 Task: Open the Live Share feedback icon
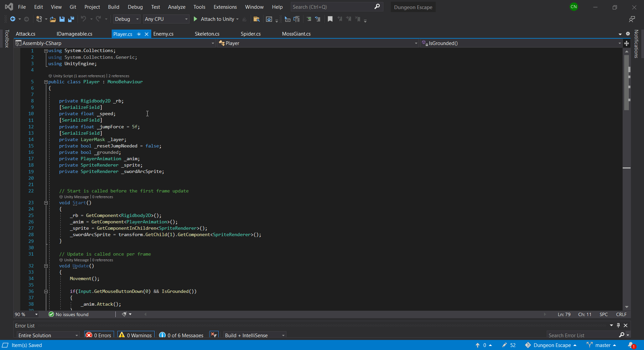coord(632,19)
